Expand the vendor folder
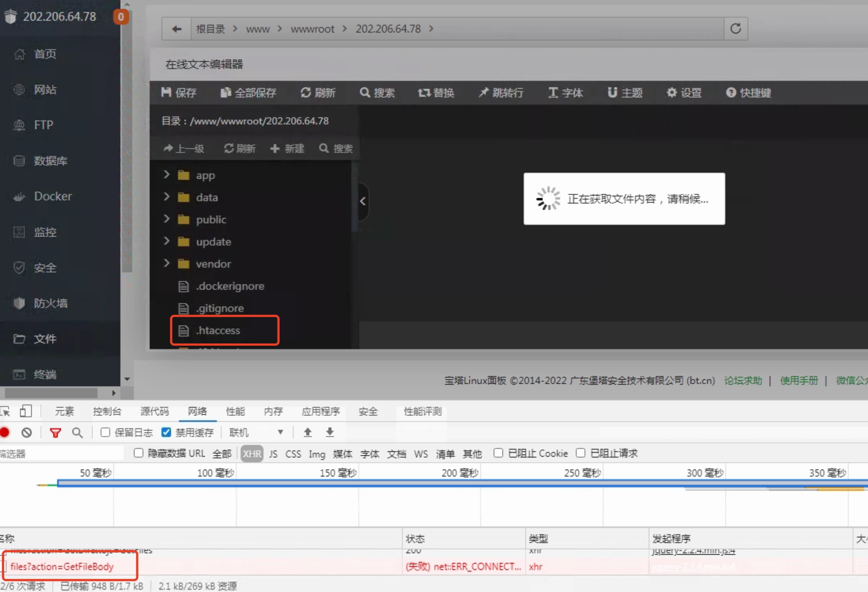The height and width of the screenshot is (592, 868). (166, 263)
